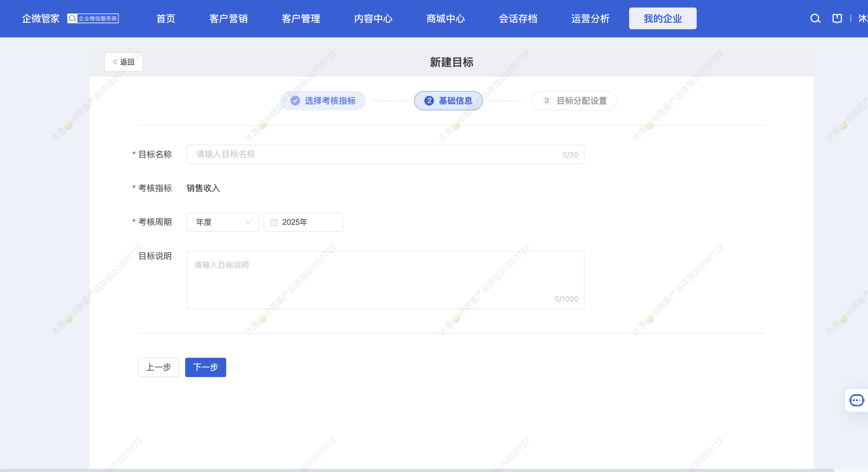Screen dimensions: 868x472
Task: Select 我的企业 tab
Action: coord(662,18)
